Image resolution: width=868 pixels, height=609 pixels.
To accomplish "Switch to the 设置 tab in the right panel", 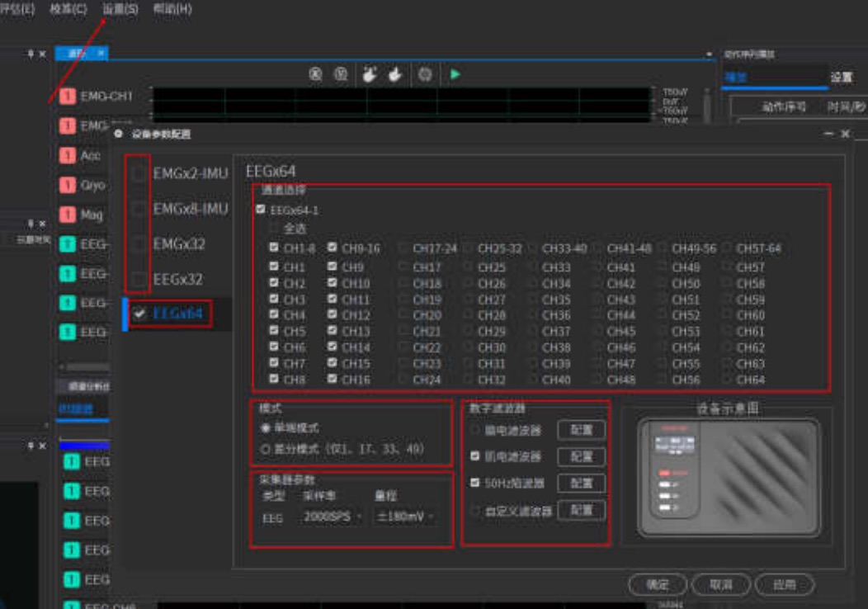I will [x=841, y=77].
